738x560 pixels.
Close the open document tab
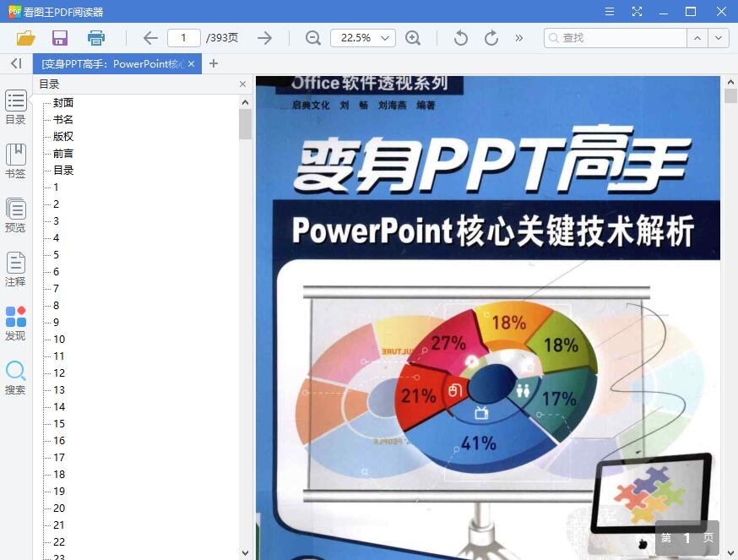point(191,63)
